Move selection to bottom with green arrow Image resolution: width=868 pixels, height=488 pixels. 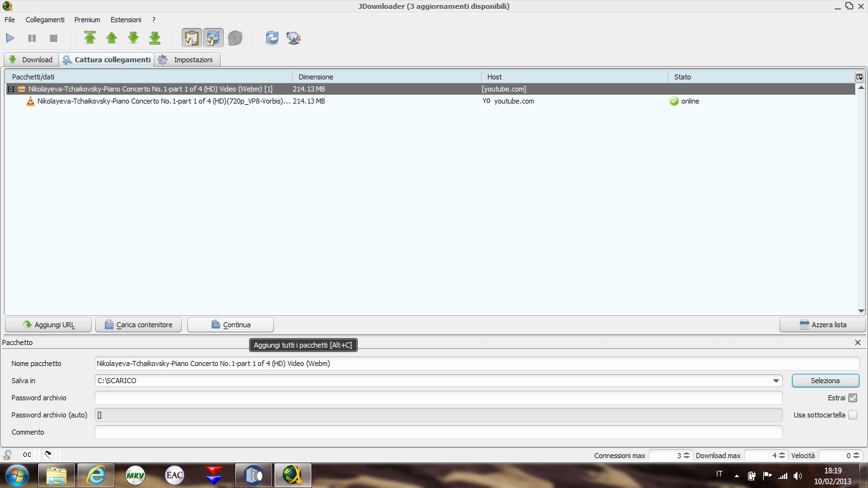pos(155,38)
